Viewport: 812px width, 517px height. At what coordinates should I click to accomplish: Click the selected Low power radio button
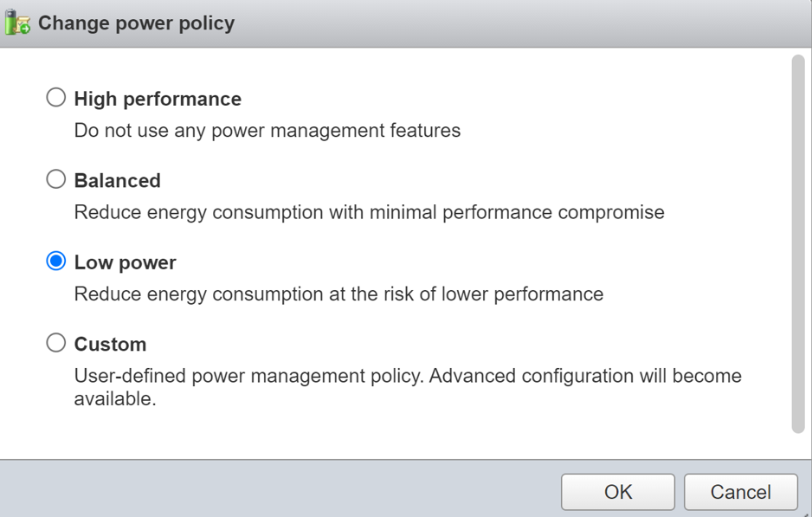click(56, 262)
